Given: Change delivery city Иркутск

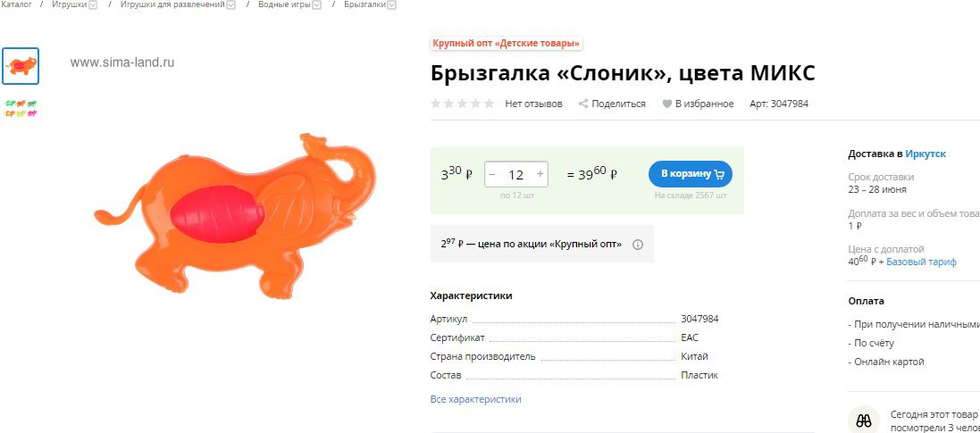Looking at the screenshot, I should pyautogui.click(x=926, y=154).
